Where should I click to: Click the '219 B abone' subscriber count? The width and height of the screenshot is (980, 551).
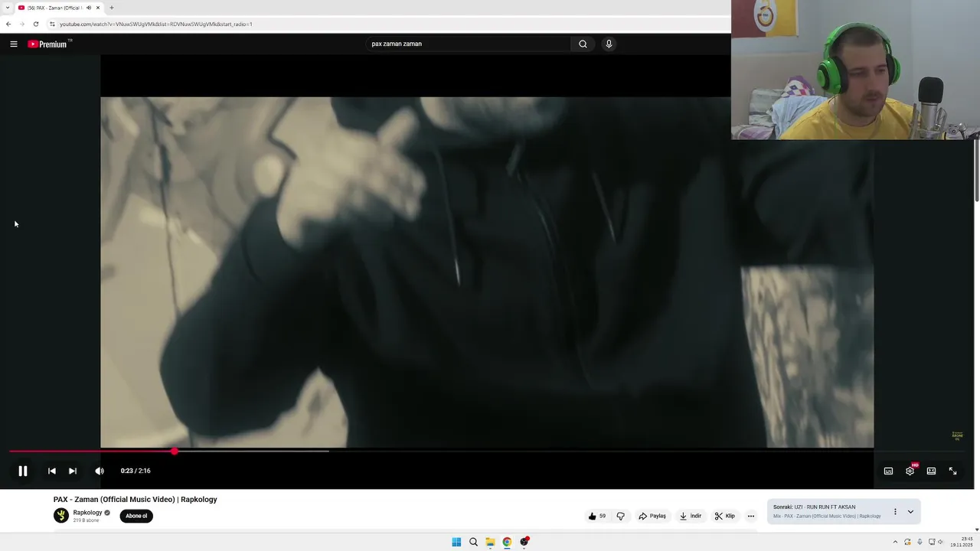tap(86, 520)
